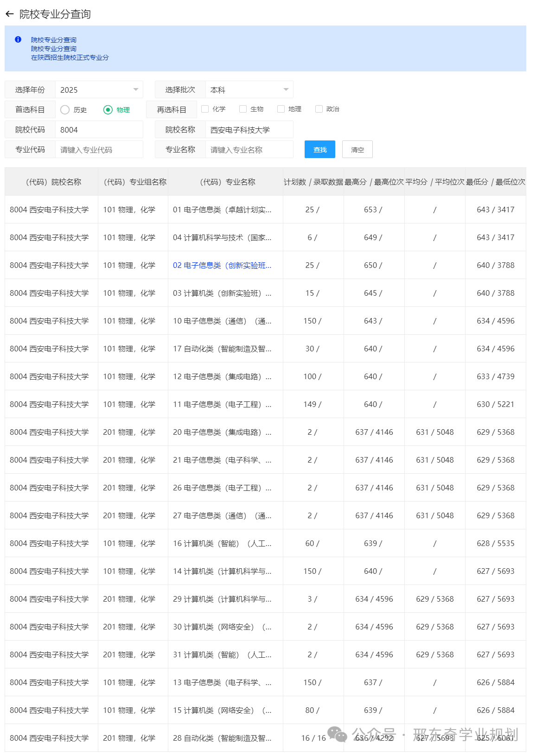This screenshot has height=756, width=536.
Task: Click the 计划数 / 录取数据 column header
Action: (313, 182)
